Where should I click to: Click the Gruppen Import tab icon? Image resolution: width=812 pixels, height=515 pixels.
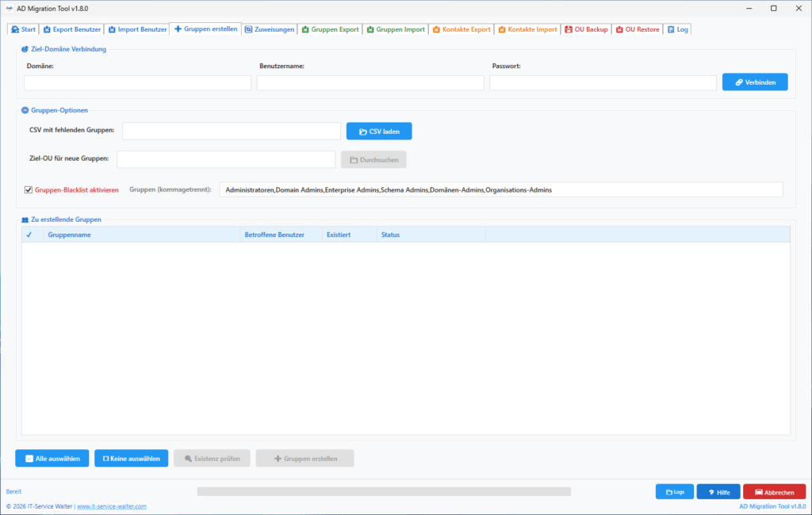tap(370, 29)
